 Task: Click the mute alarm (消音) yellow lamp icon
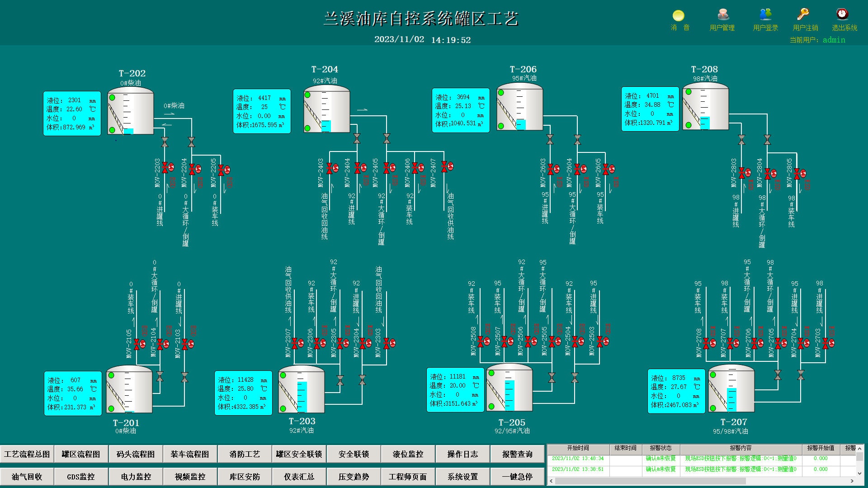[678, 16]
